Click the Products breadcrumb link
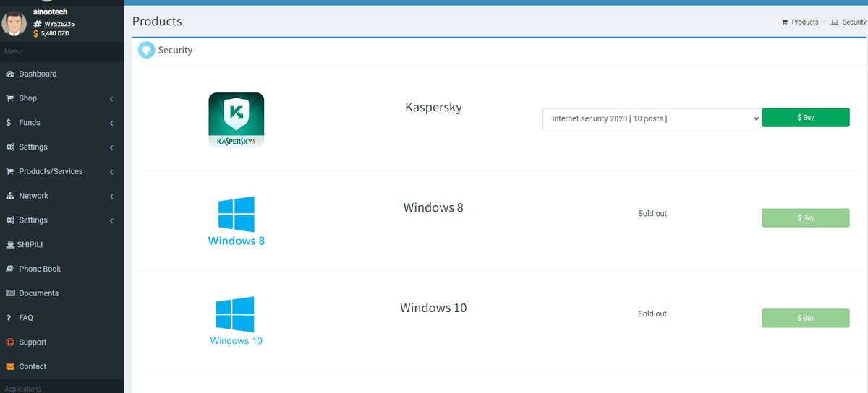Viewport: 868px width, 393px height. tap(805, 22)
